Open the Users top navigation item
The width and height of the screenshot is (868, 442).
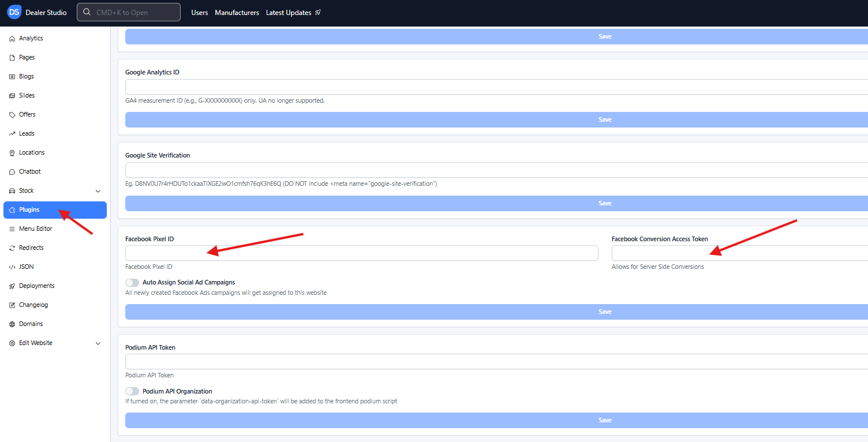[200, 13]
